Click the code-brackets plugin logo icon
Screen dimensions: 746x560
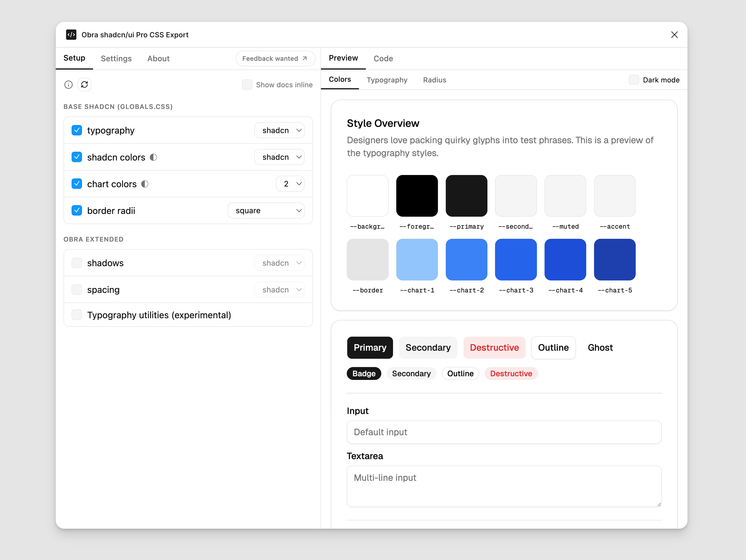coord(71,35)
